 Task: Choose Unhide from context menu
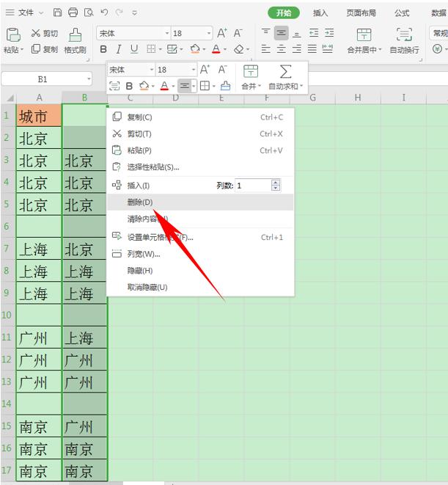(x=200, y=288)
